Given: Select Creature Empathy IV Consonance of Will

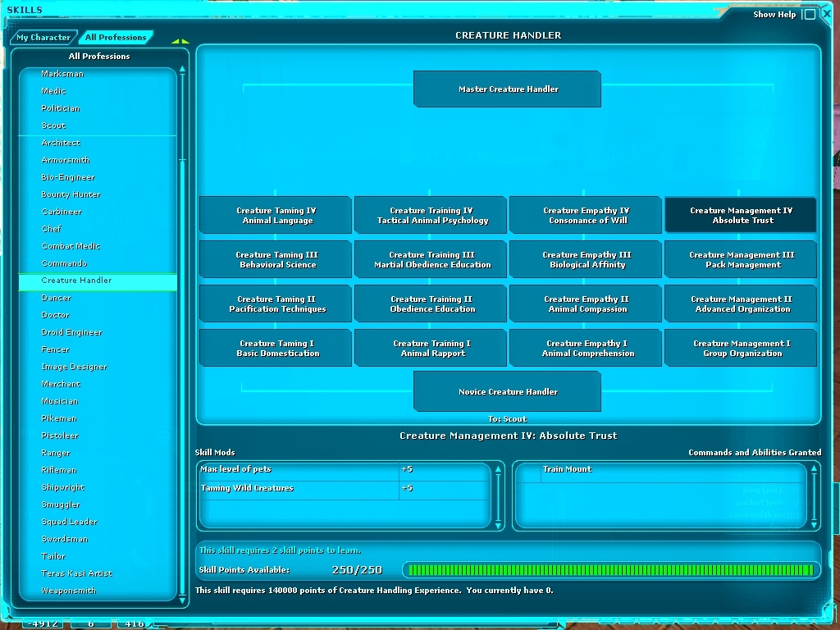Looking at the screenshot, I should 586,216.
